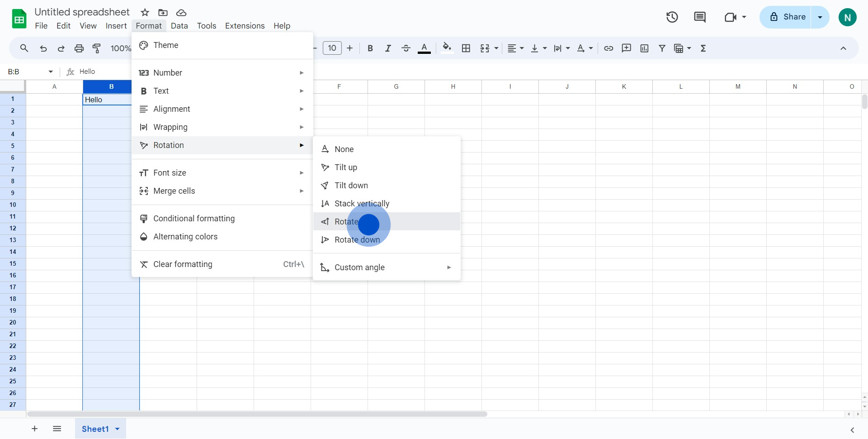868x439 pixels.
Task: Open the Sheet1 tab dropdown arrow
Action: pyautogui.click(x=118, y=429)
